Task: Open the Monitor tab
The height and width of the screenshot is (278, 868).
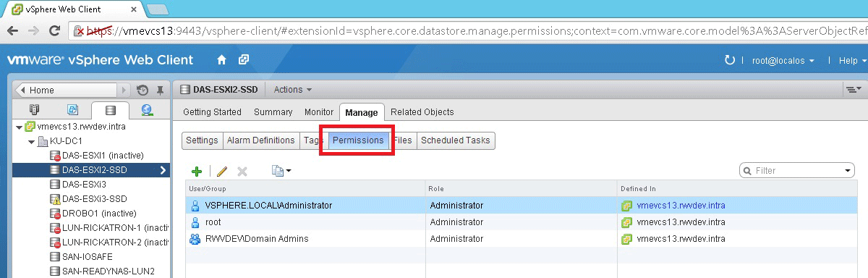Action: [x=319, y=112]
